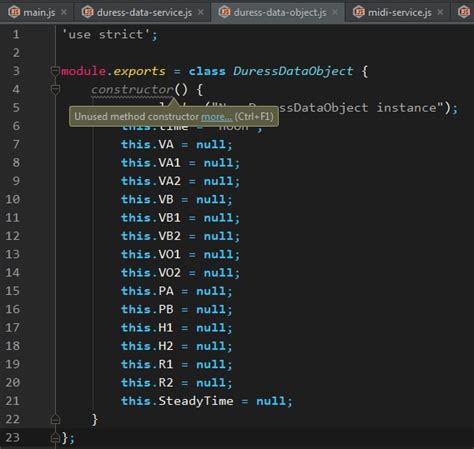The width and height of the screenshot is (474, 449).
Task: Click 'this.VB = null;' on line 10
Action: (x=176, y=199)
